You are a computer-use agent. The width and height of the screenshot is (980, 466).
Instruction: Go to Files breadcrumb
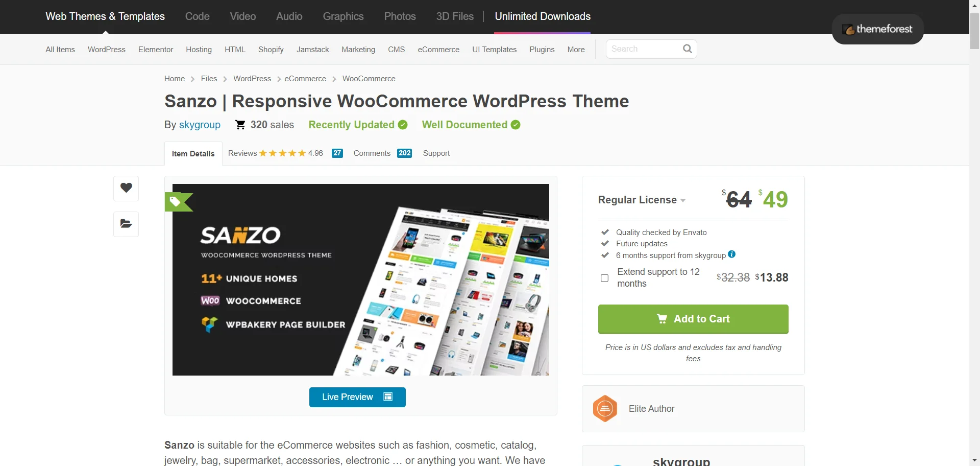(209, 79)
